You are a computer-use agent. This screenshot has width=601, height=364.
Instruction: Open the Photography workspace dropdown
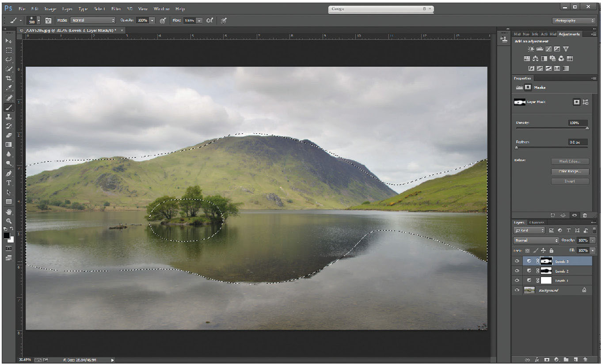574,20
